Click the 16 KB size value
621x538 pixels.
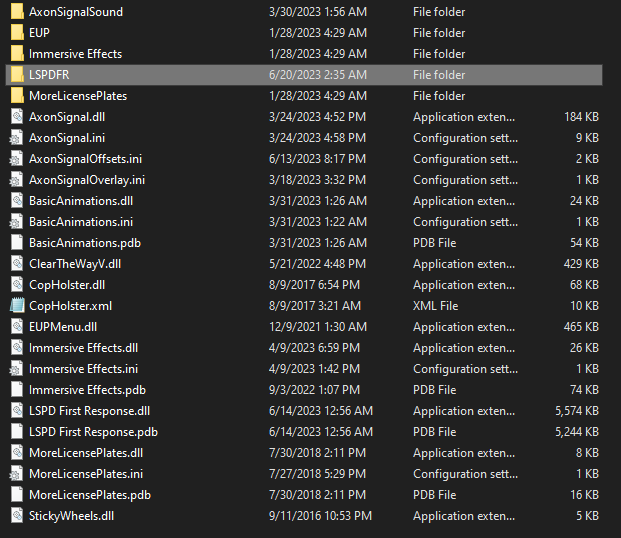pos(585,495)
